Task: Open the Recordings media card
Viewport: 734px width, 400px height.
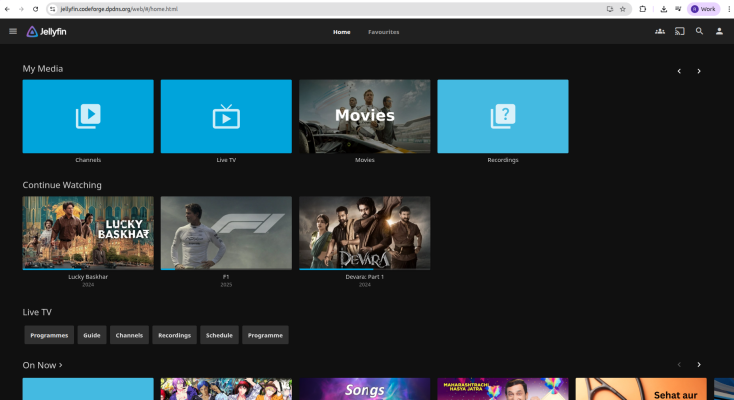Action: [503, 116]
